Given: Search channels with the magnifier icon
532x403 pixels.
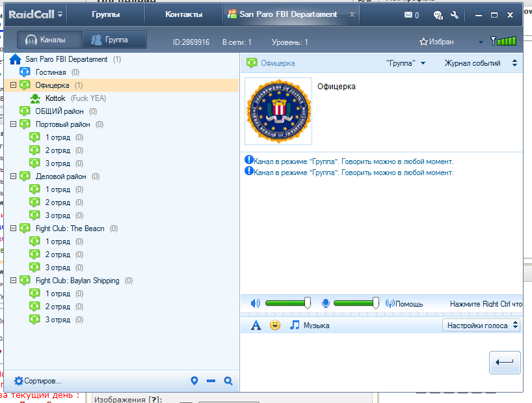Looking at the screenshot, I should [x=228, y=381].
